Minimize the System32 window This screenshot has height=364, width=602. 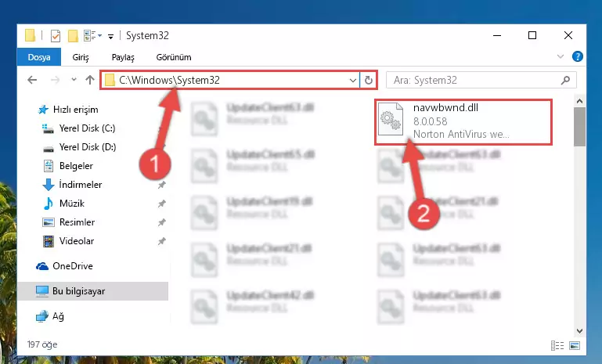[497, 36]
